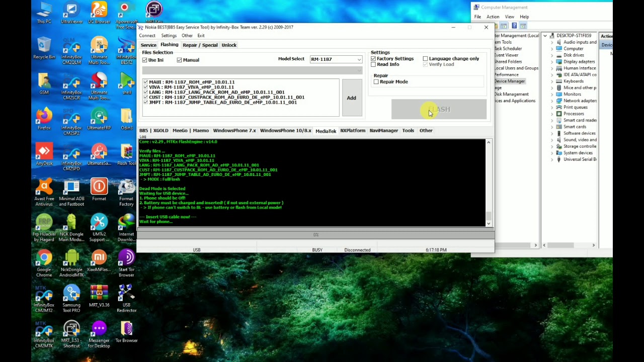Open the InfinityBox CM2QLM shortcut
Screen dimensions: 644x362
click(71, 50)
